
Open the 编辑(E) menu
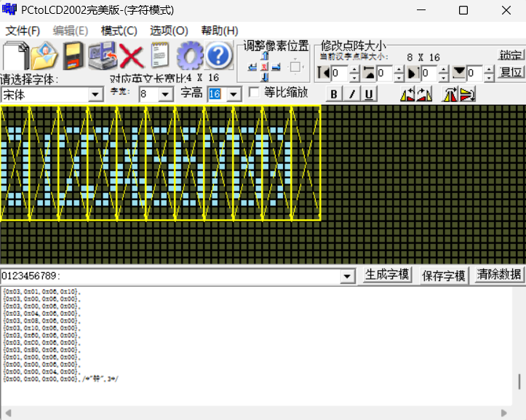(x=71, y=31)
